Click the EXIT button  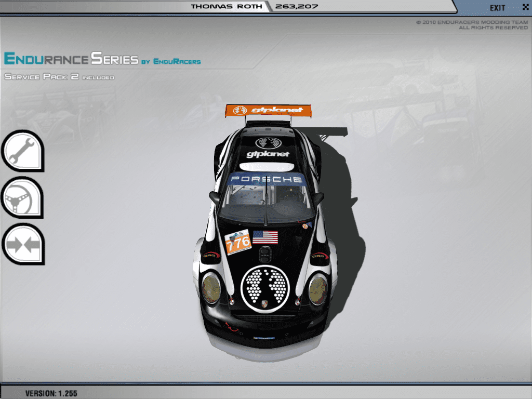pos(497,8)
